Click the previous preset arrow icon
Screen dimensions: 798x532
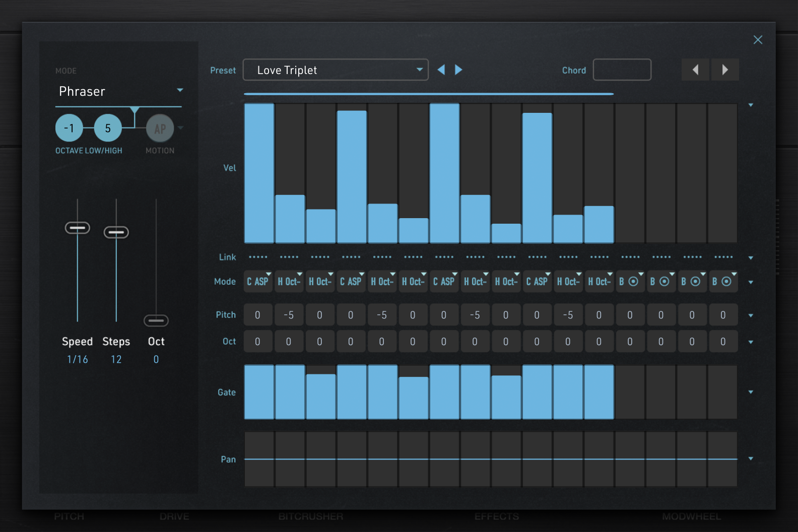click(x=441, y=70)
